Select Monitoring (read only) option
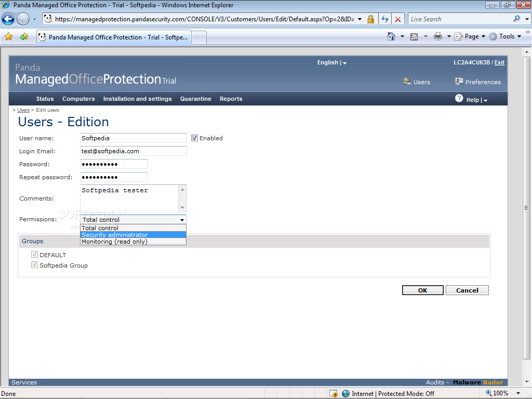Screen dimensions: 532x399 tap(133, 242)
